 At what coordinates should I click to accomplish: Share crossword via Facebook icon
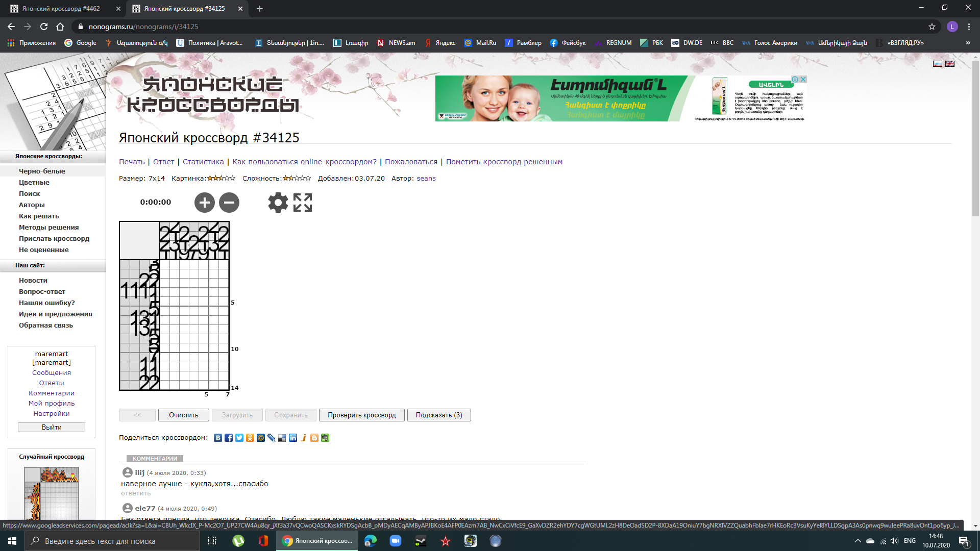(229, 438)
